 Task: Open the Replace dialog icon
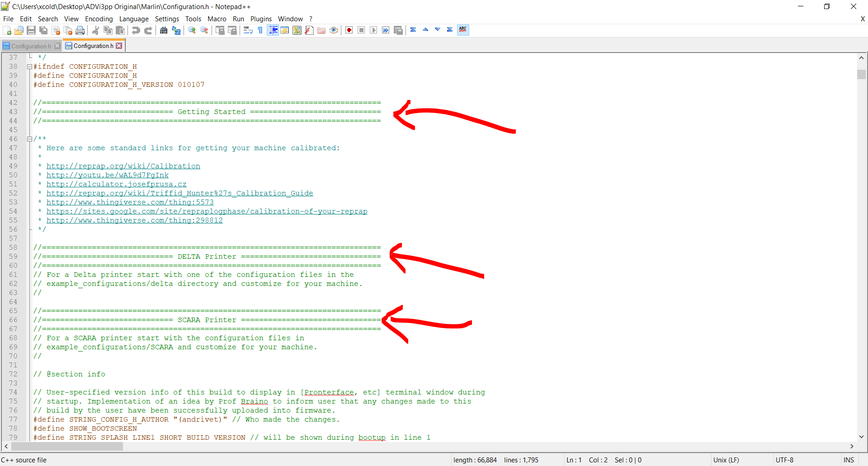click(176, 30)
